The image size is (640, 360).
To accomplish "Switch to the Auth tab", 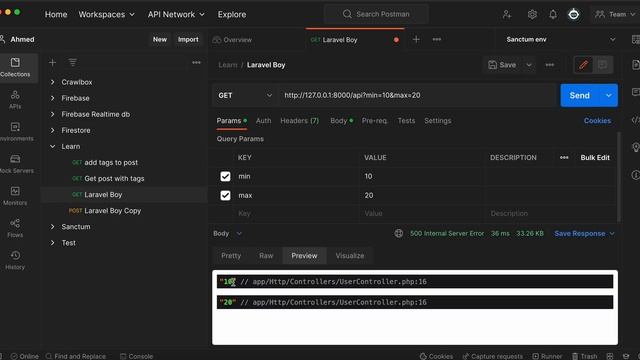I will click(x=263, y=121).
